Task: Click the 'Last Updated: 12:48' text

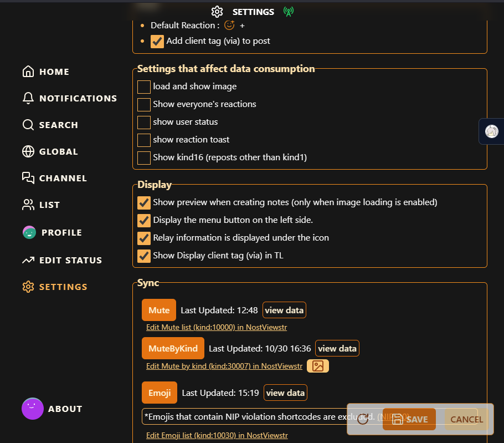Action: pos(219,310)
